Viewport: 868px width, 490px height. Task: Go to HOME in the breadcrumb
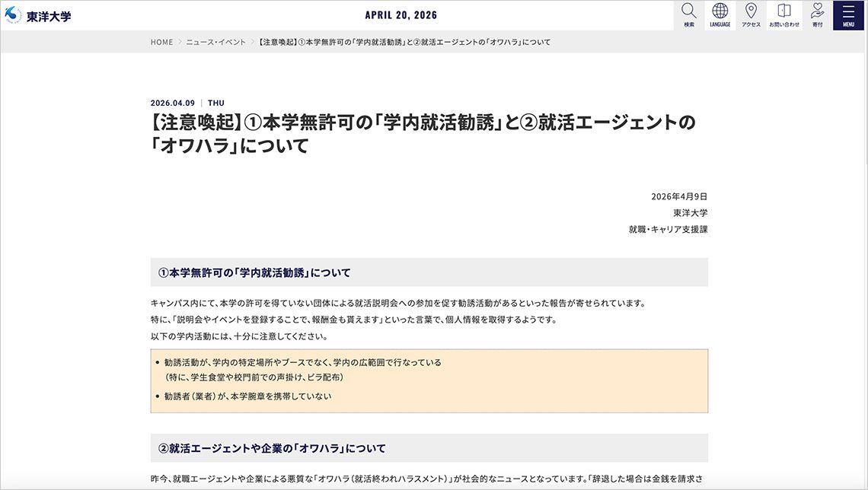161,42
